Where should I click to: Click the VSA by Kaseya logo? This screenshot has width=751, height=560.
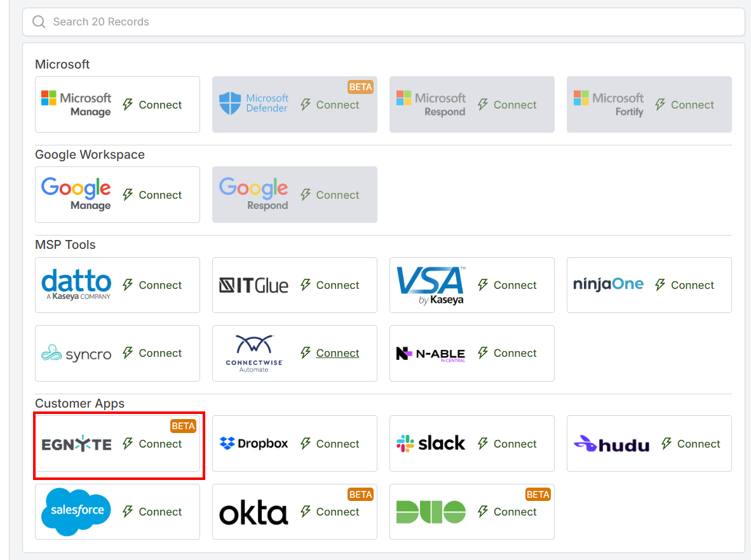(x=431, y=286)
